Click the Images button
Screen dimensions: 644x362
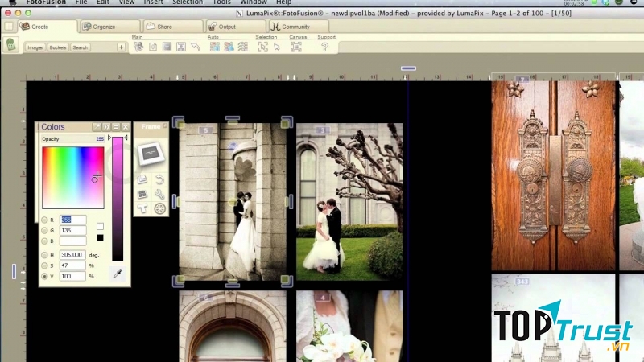35,47
